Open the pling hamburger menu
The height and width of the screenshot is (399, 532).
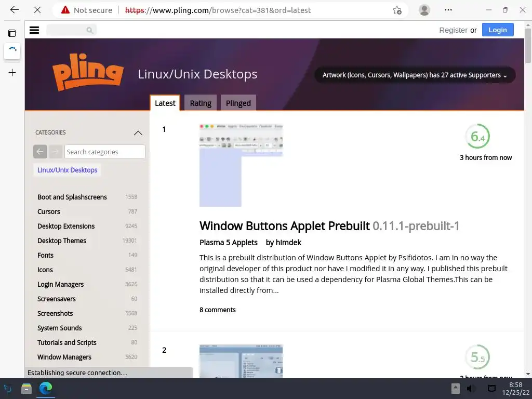click(x=34, y=30)
